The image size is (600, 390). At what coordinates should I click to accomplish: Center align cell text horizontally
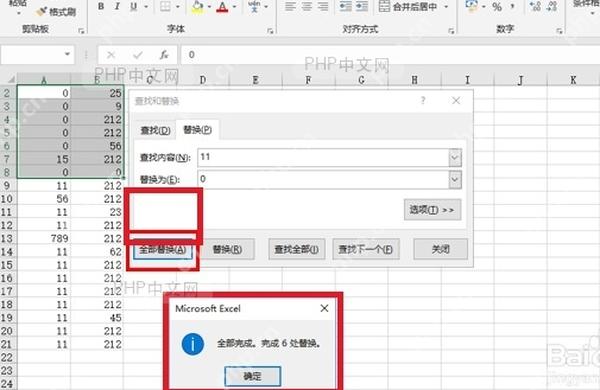pyautogui.click(x=307, y=6)
